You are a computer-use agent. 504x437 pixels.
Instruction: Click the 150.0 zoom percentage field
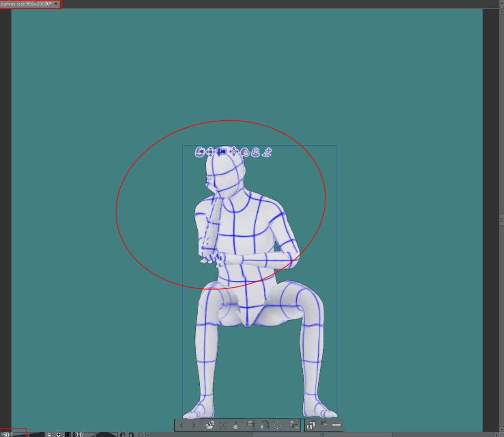(10, 435)
